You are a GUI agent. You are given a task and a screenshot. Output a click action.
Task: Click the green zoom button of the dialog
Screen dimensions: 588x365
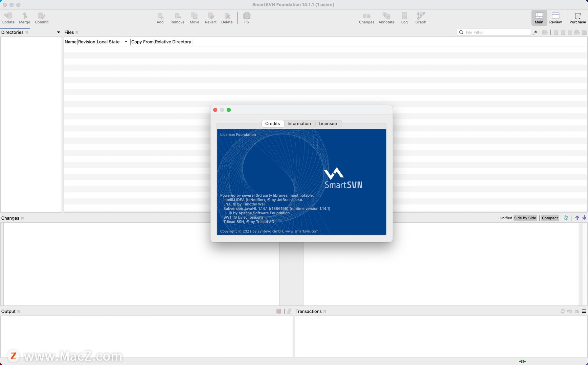tap(229, 110)
